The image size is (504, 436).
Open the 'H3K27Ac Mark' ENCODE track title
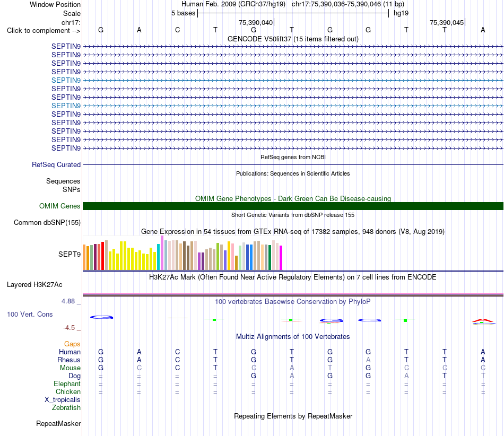coord(293,277)
